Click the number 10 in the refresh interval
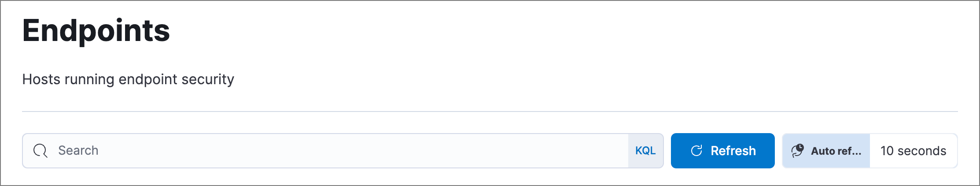The height and width of the screenshot is (186, 980). click(x=887, y=151)
